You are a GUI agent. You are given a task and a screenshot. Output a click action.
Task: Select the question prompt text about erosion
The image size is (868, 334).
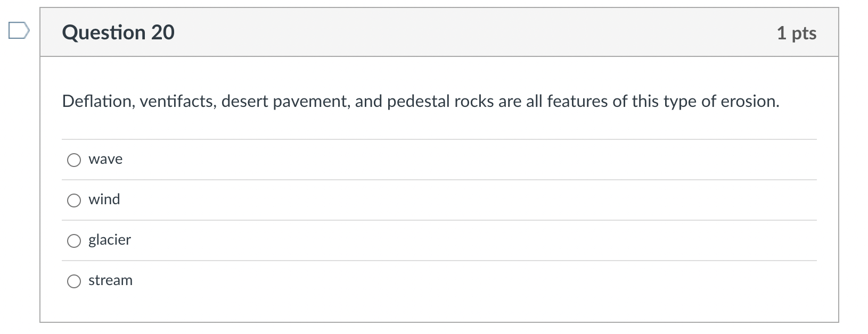click(x=421, y=101)
